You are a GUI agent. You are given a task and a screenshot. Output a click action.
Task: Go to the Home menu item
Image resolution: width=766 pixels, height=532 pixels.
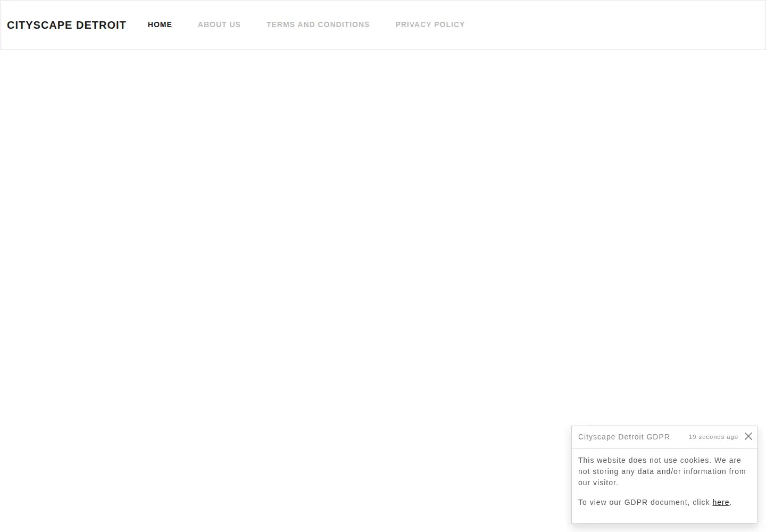[x=160, y=24]
